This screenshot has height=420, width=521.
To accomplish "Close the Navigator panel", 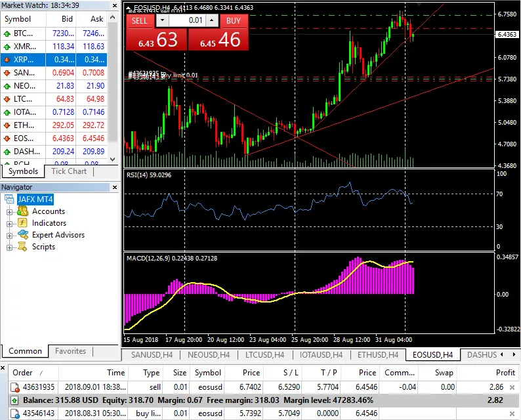I will pyautogui.click(x=115, y=187).
